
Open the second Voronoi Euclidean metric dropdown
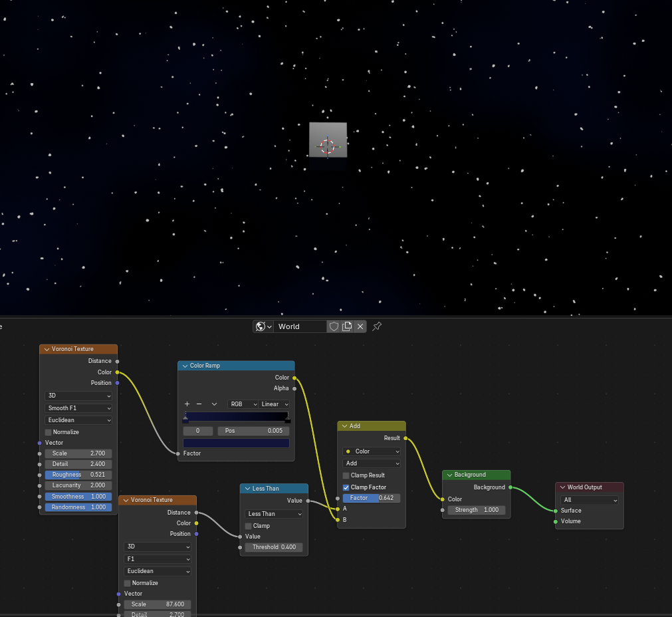[x=158, y=571]
